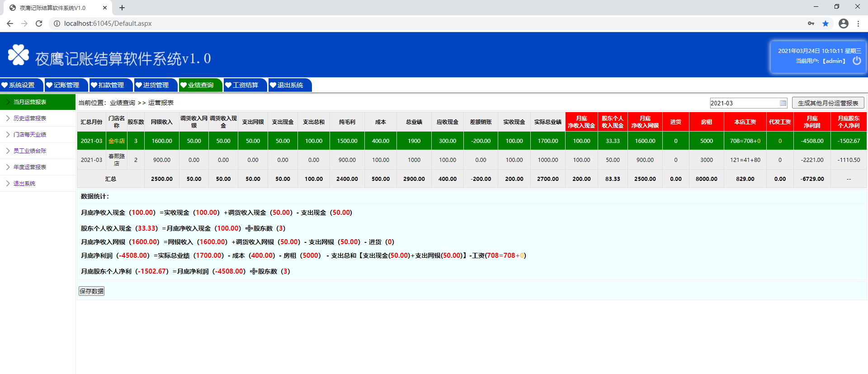
Task: Click 实际总业绩 column header
Action: pyautogui.click(x=548, y=122)
